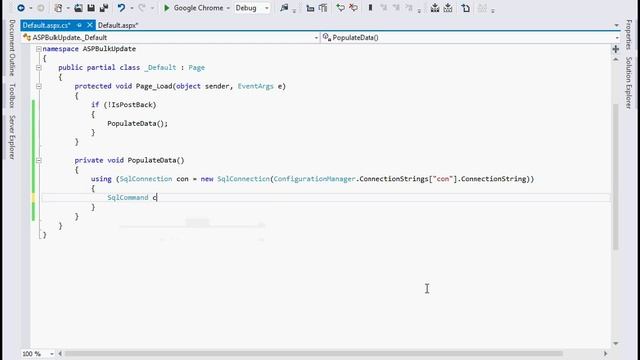640x360 pixels.
Task: Click the editor scroll up arrow
Action: click(x=616, y=60)
